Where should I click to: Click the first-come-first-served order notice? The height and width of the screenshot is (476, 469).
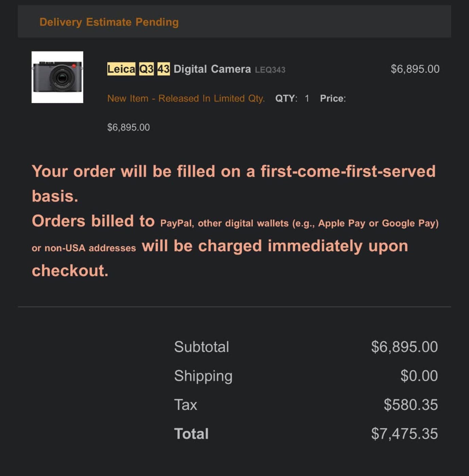pos(233,171)
